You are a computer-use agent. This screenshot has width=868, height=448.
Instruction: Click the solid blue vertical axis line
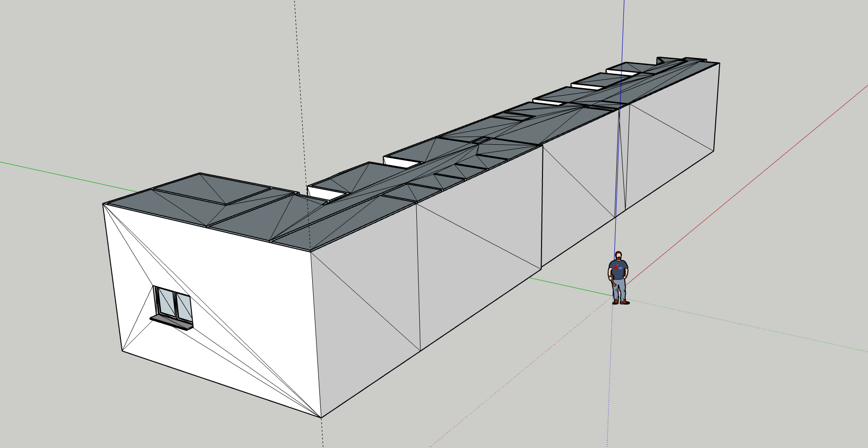pos(622,48)
